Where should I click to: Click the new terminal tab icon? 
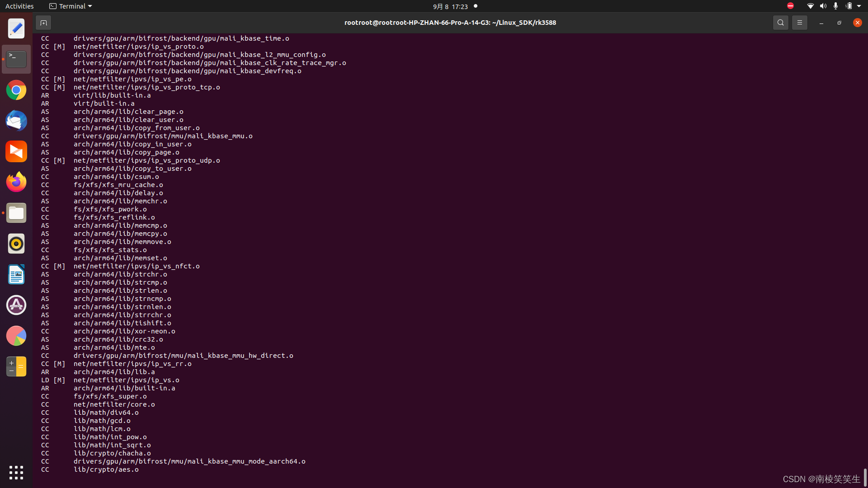(x=43, y=23)
